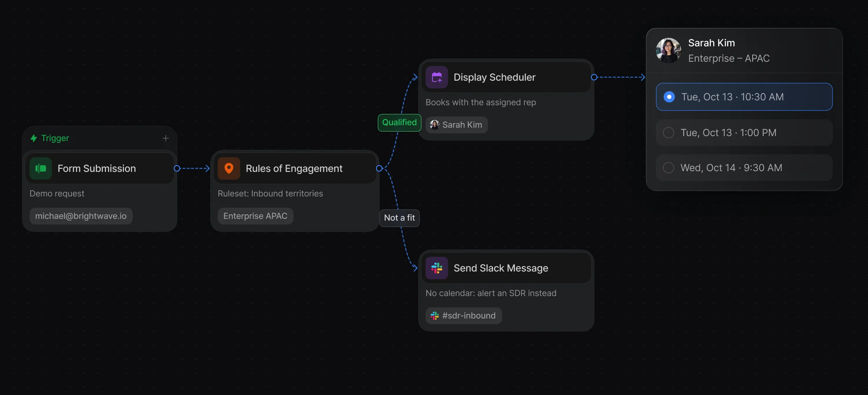Screen dimensions: 868x395
Task: Click 'Ruleset: Inbound territories' text
Action: tap(270, 194)
